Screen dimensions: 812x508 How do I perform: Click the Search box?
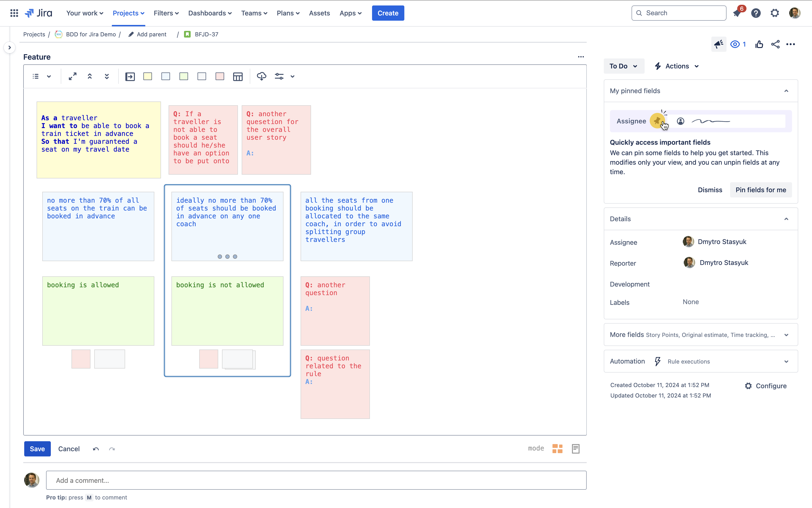click(x=679, y=13)
